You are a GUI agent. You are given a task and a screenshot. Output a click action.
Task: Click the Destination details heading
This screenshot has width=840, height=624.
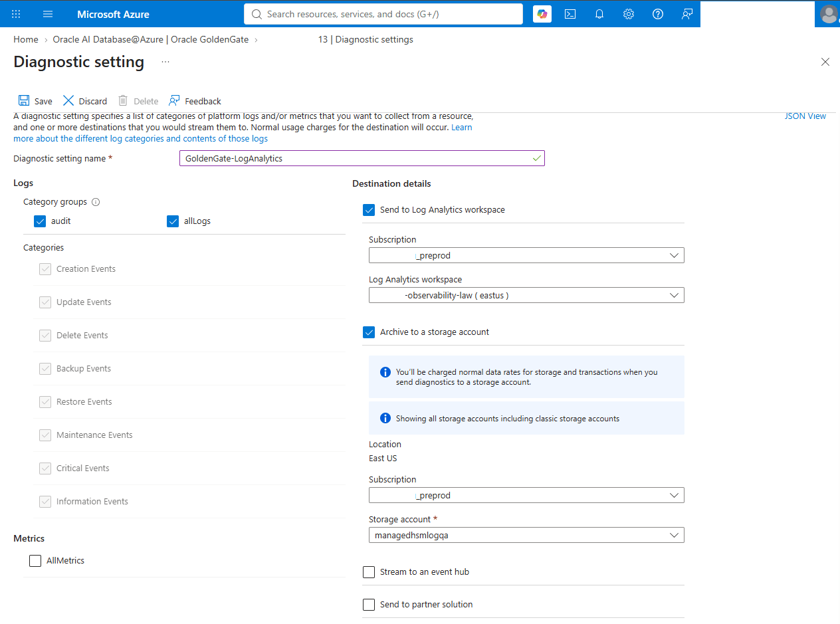click(391, 184)
